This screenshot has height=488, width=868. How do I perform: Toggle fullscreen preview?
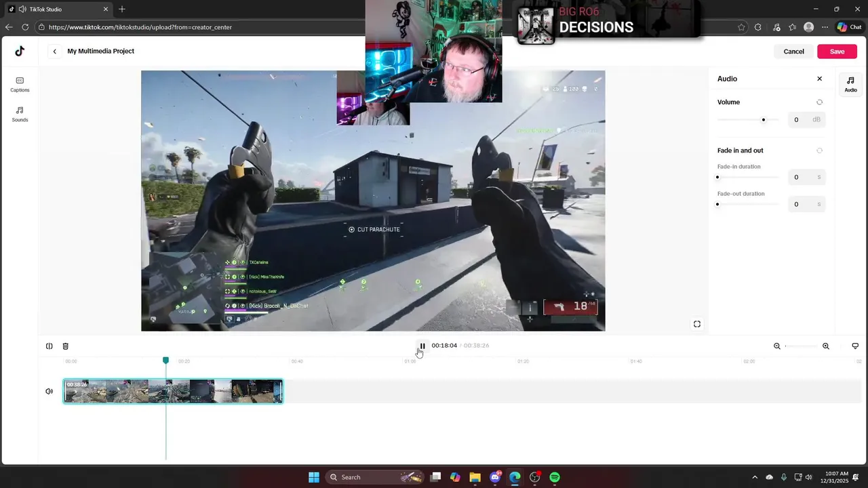coord(697,325)
